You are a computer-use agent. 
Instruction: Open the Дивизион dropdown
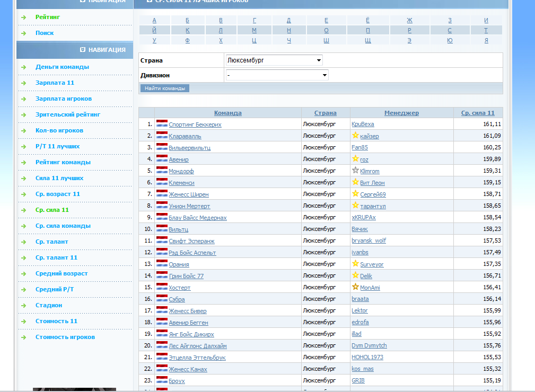pos(276,75)
